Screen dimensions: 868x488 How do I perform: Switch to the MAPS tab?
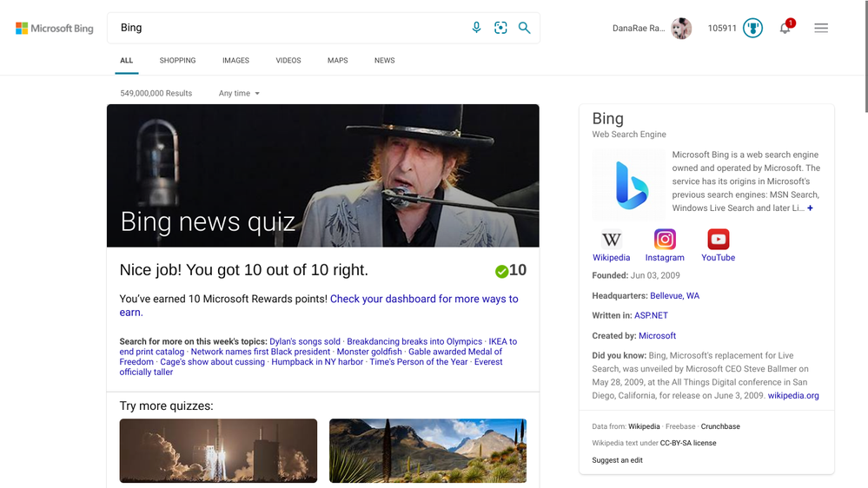click(x=338, y=60)
